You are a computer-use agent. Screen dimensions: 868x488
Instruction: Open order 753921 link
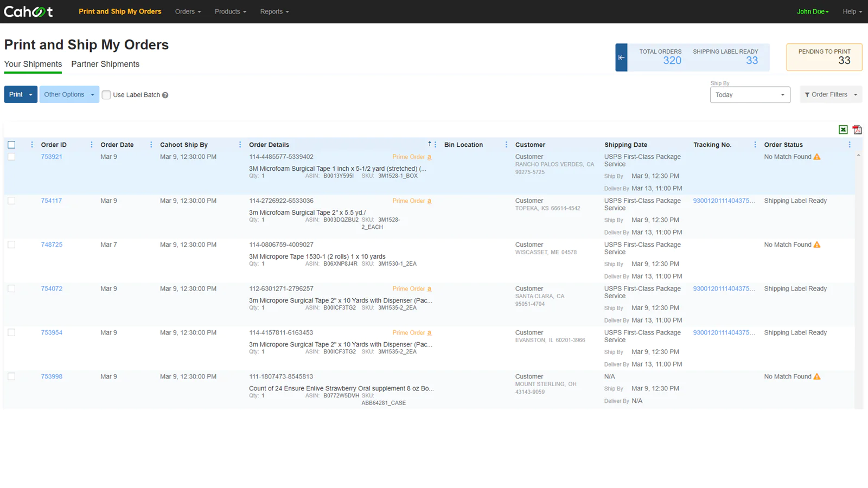(x=52, y=157)
